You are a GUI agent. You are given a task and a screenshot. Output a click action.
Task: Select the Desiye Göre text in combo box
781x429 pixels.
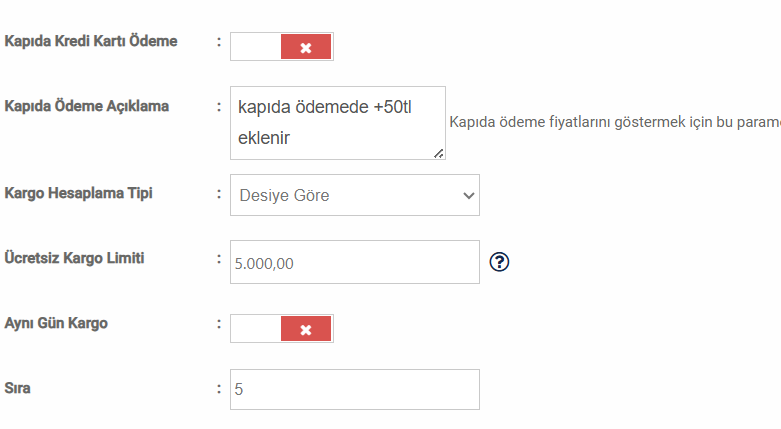[284, 195]
